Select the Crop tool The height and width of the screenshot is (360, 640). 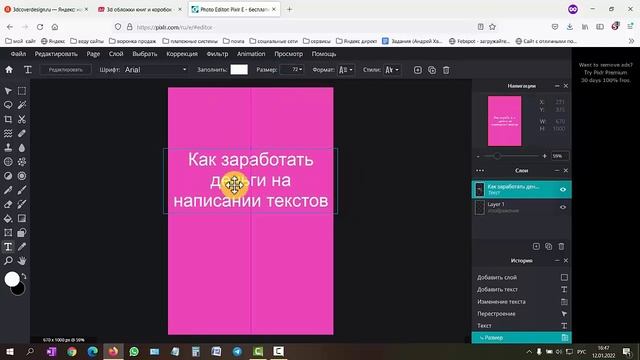click(x=8, y=119)
